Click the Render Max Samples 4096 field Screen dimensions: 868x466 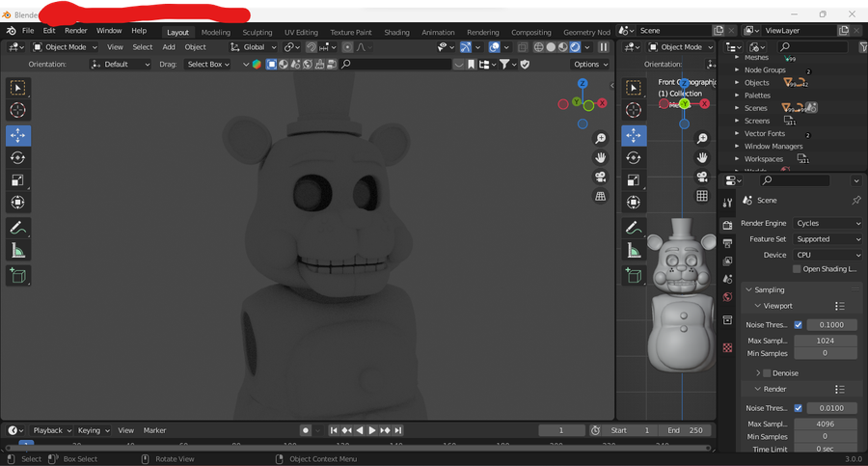[826, 424]
